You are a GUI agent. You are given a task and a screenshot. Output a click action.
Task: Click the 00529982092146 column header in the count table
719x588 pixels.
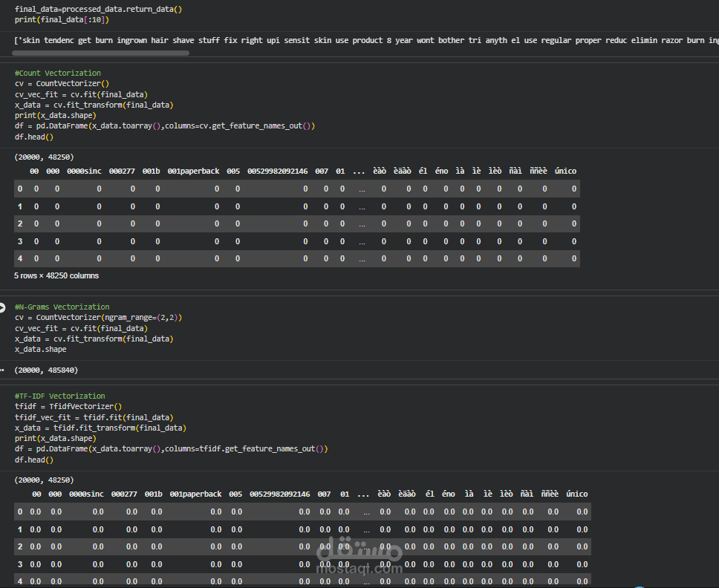[x=277, y=171]
